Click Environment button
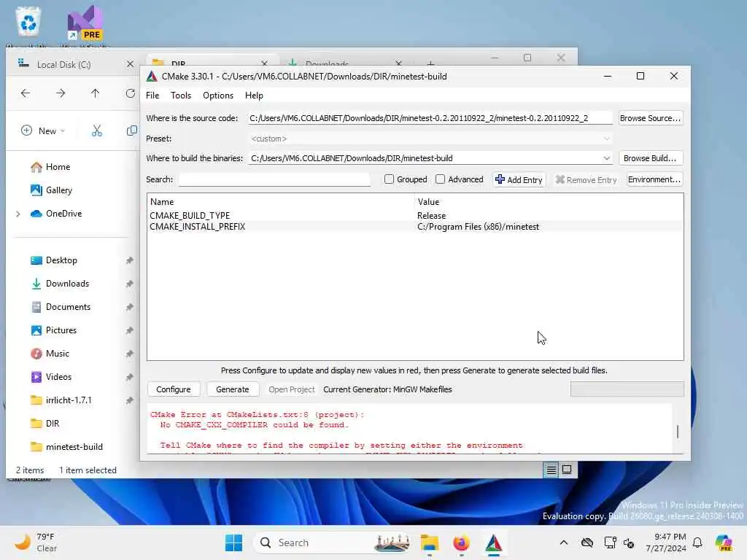 coord(654,179)
